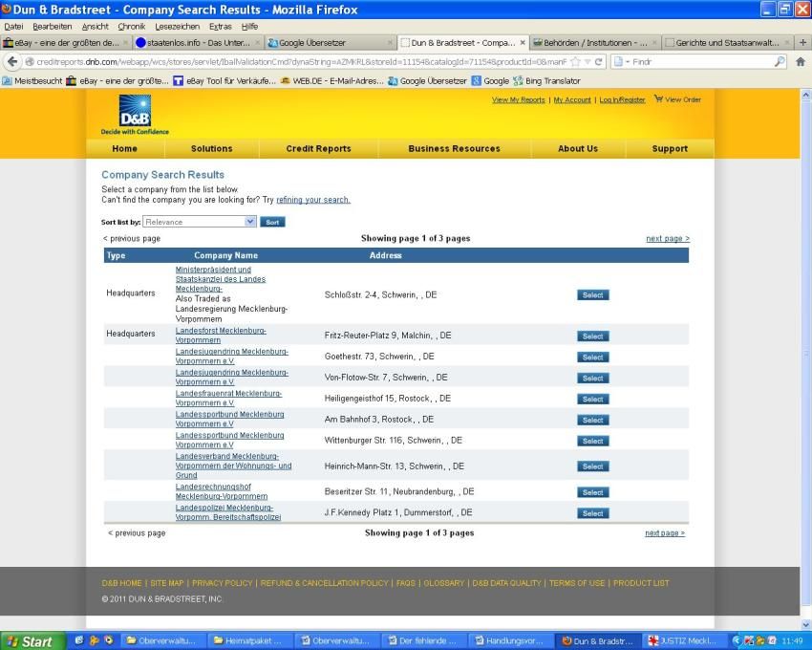Viewport: 812px width, 650px height.
Task: Go to next page link at top
Action: point(667,238)
